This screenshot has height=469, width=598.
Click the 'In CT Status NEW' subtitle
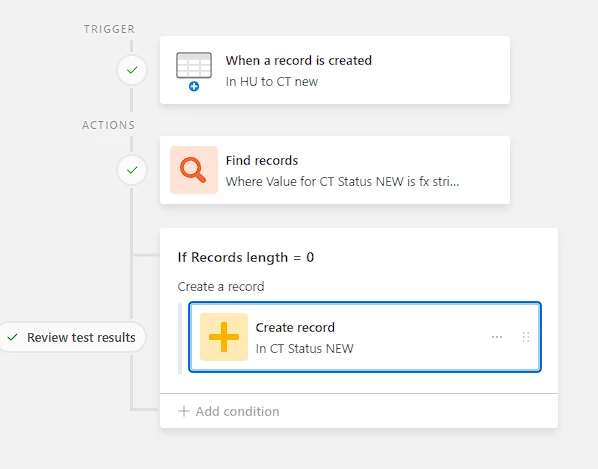click(304, 349)
